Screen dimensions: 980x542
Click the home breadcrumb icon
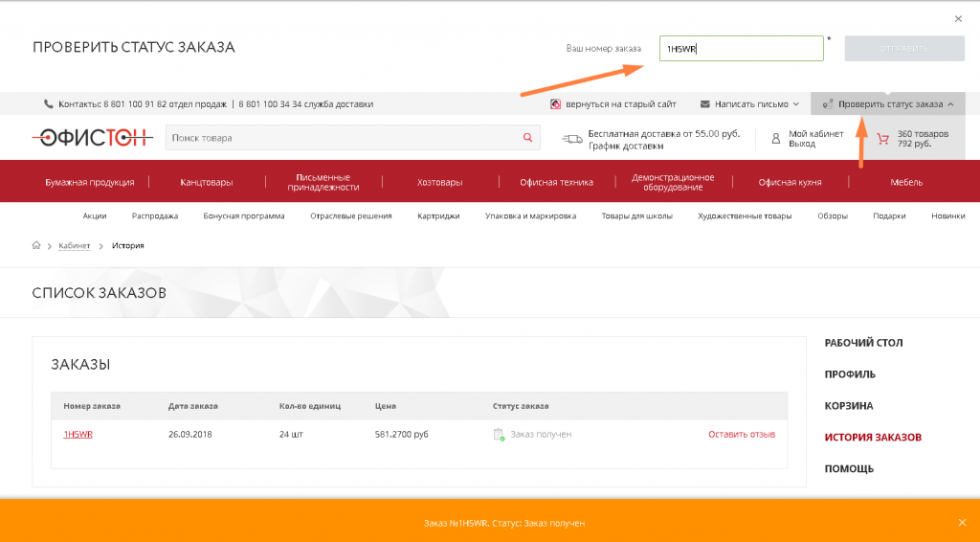[36, 246]
